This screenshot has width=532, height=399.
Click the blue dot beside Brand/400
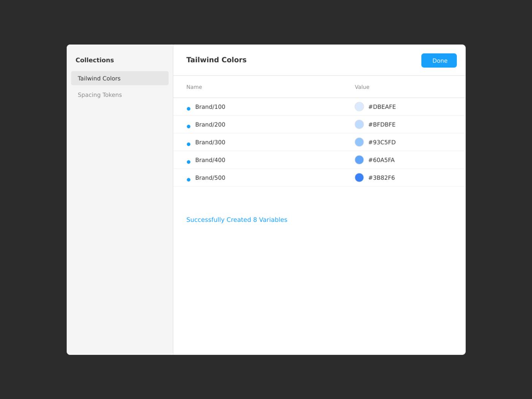188,162
